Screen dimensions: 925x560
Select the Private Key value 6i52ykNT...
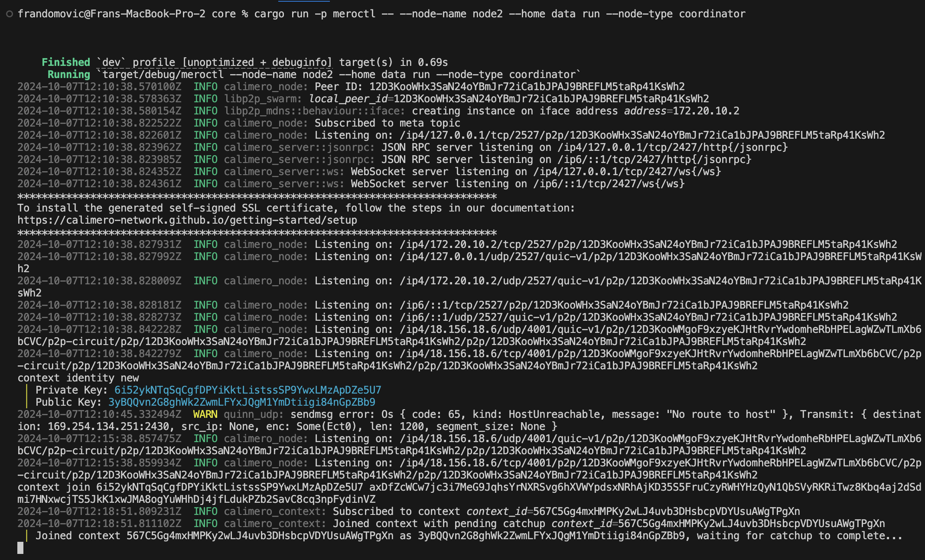click(248, 390)
